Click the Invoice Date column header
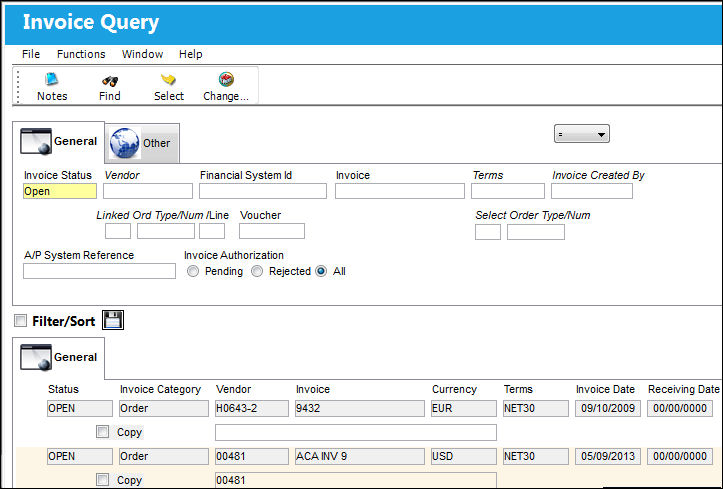 click(605, 389)
